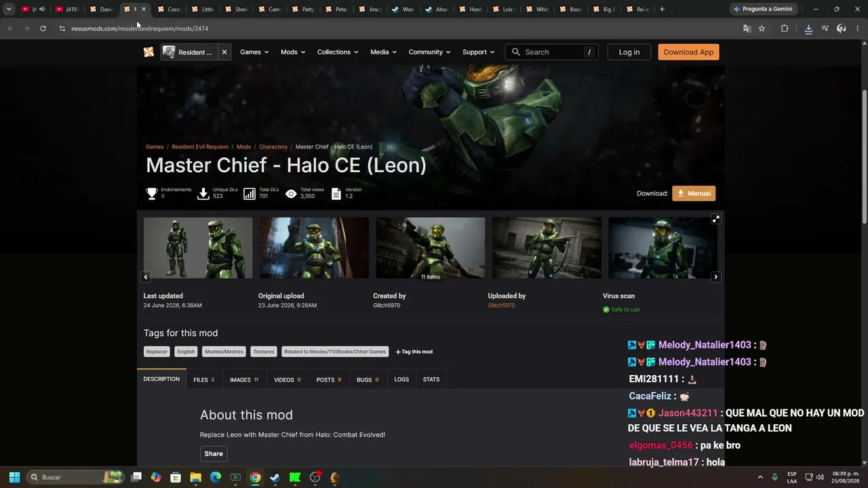868x488 pixels.
Task: Expand the Mods navigation menu
Action: (x=293, y=52)
